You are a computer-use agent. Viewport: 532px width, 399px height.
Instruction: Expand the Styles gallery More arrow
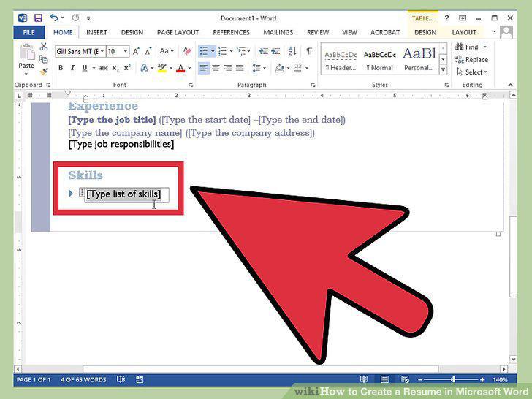[443, 70]
